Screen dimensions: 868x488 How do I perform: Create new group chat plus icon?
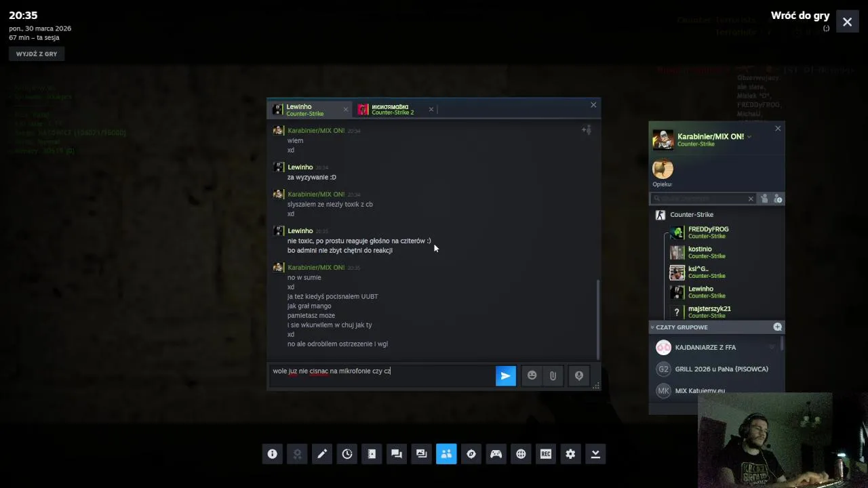click(777, 327)
